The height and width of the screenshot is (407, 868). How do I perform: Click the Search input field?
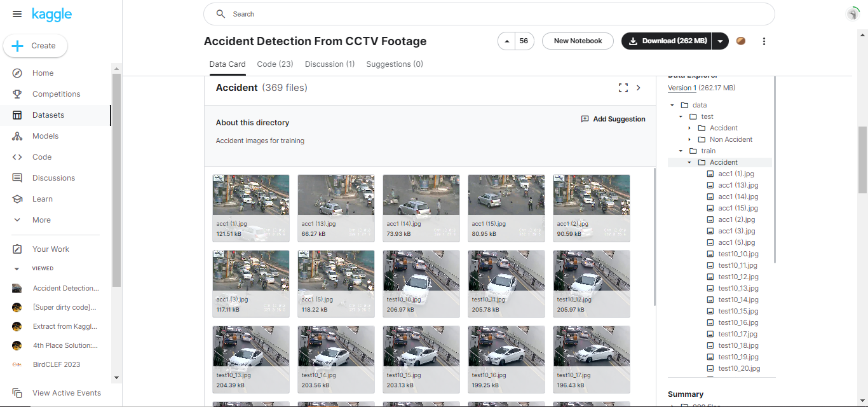489,14
